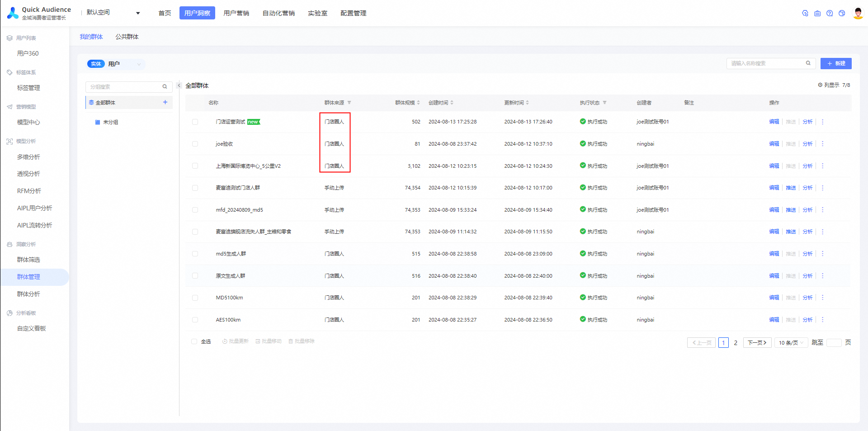Viewport: 868px width, 431px height.
Task: Click the 全部群体 layers icon
Action: tap(91, 102)
